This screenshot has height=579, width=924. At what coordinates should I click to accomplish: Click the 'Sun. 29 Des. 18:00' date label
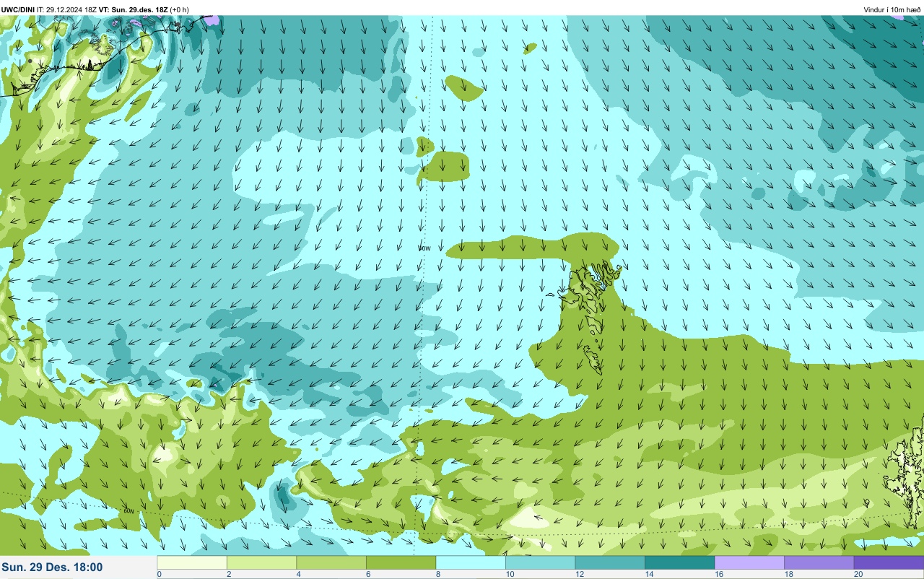click(52, 567)
